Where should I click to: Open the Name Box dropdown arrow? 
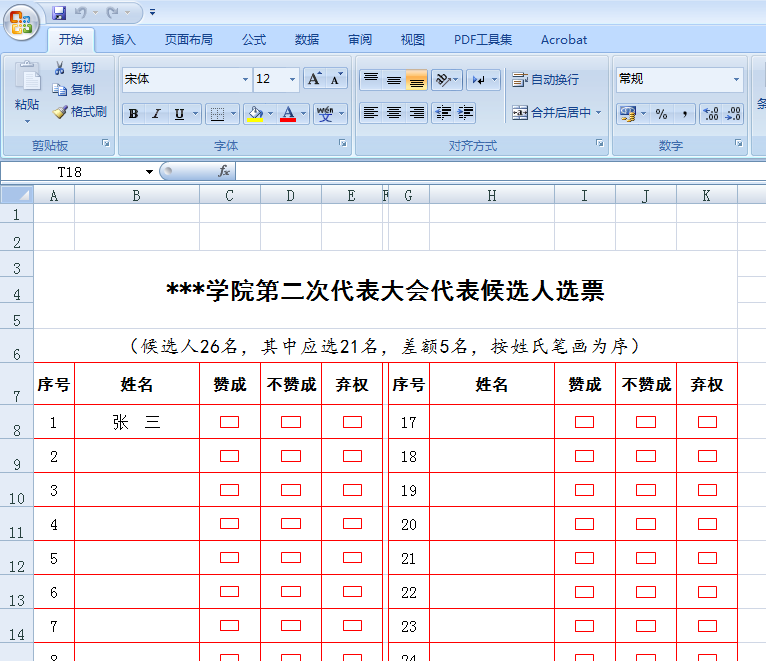click(149, 172)
